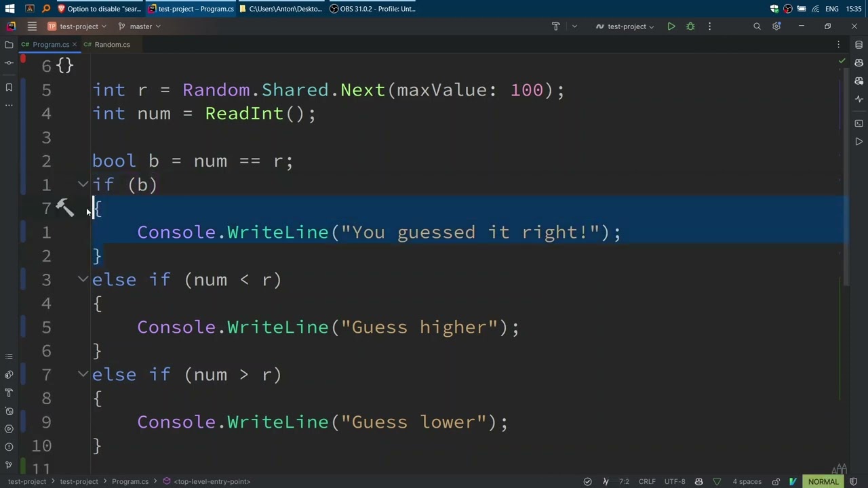
Task: Open the Rider main menu hamburger
Action: tap(32, 26)
